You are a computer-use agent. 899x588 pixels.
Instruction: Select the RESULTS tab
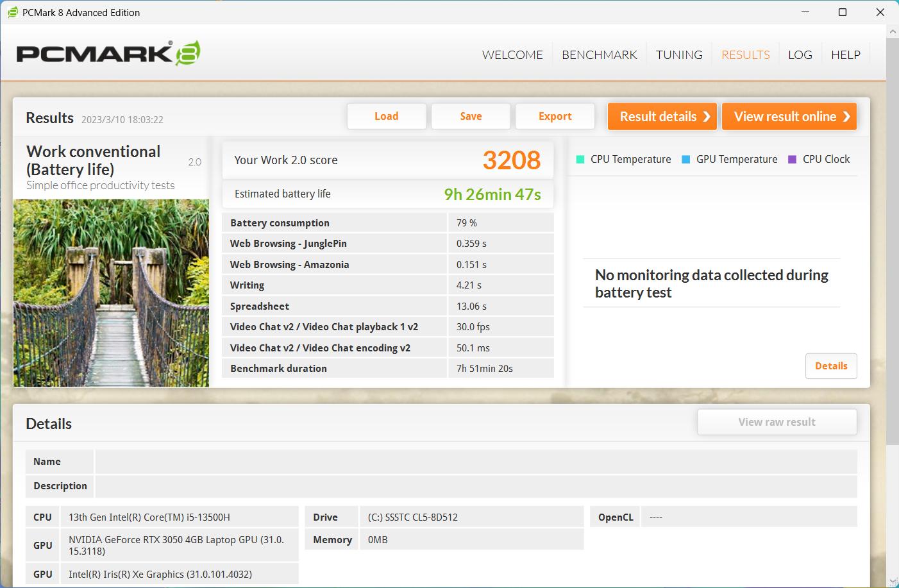click(745, 55)
